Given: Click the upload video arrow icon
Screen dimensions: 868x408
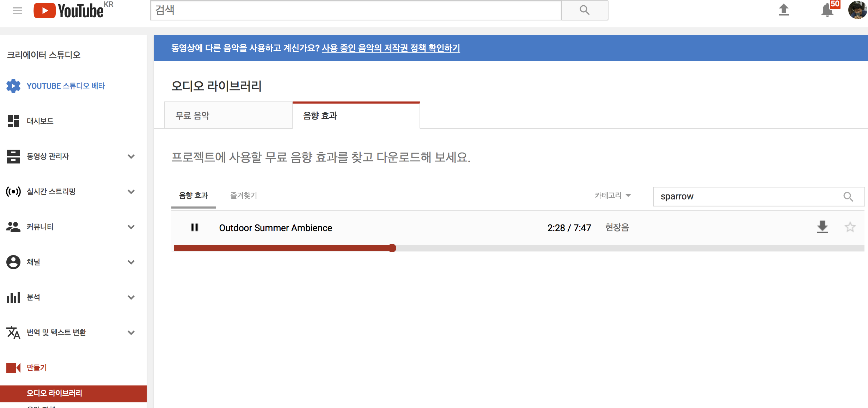Looking at the screenshot, I should click(x=783, y=10).
